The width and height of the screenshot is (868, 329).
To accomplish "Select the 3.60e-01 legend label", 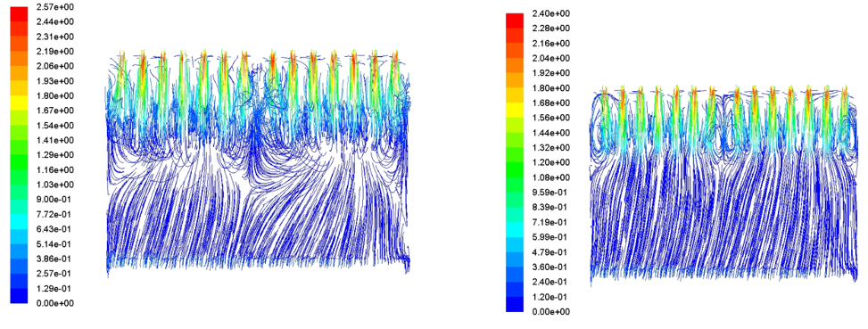I will (550, 267).
